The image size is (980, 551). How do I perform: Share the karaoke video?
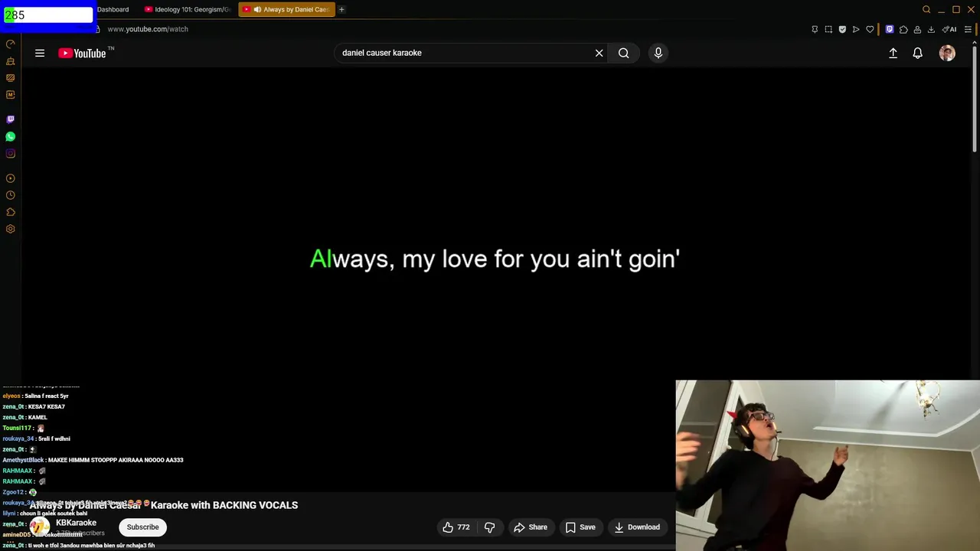tap(531, 527)
